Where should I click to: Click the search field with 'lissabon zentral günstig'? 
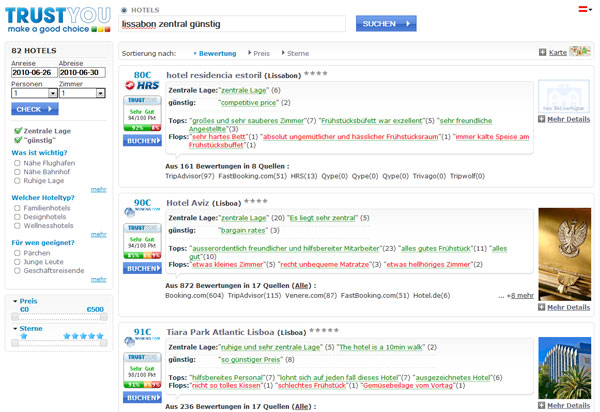pos(232,24)
